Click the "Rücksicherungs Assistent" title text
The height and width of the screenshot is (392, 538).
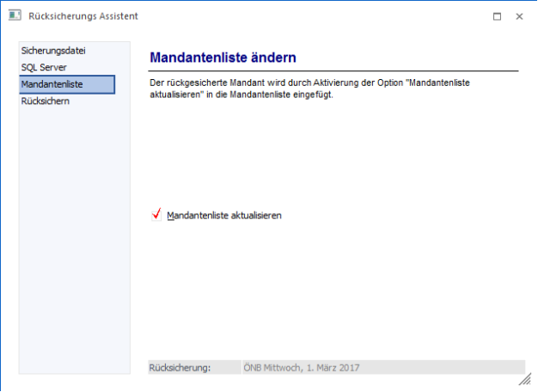(x=83, y=16)
